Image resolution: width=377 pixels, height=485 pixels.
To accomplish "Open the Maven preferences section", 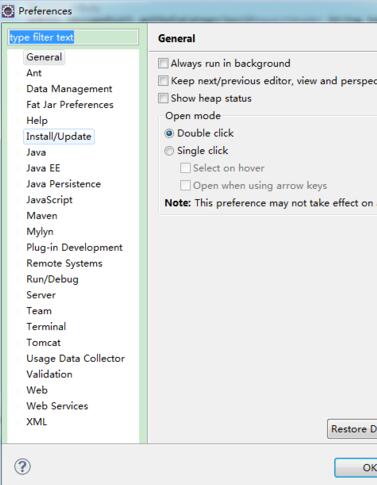I will [x=42, y=216].
